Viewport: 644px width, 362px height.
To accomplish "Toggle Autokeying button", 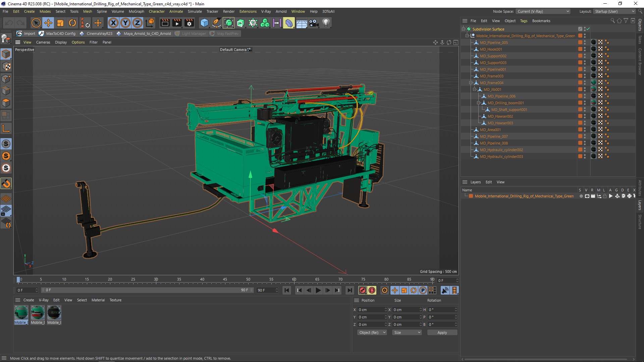I will (372, 290).
